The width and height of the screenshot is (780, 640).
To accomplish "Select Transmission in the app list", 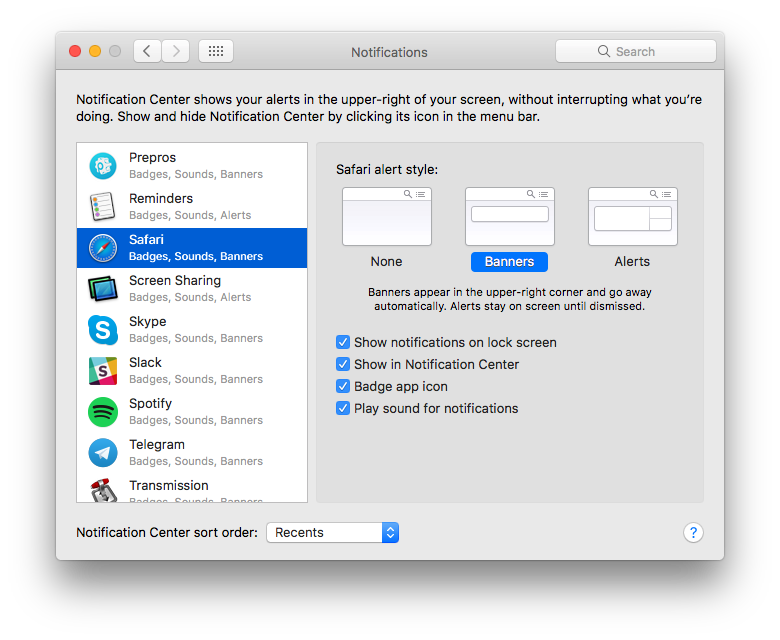I will [x=192, y=488].
